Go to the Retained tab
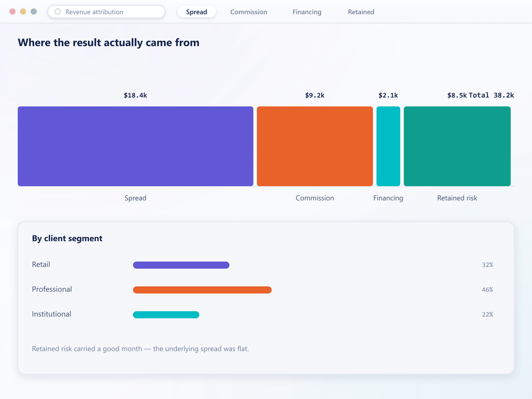 click(361, 12)
